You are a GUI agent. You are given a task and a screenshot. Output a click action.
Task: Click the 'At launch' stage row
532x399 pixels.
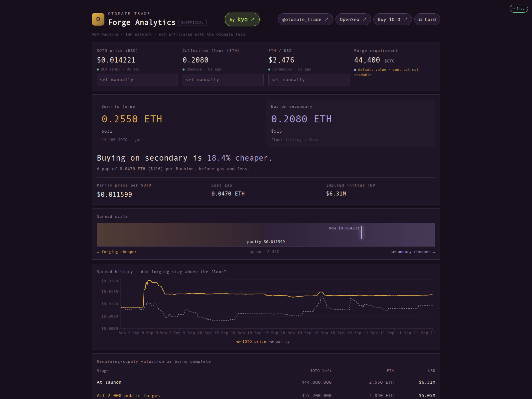pos(266,382)
